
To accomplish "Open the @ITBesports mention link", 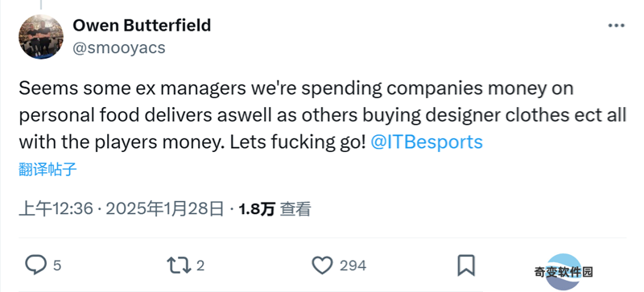I will pyautogui.click(x=427, y=142).
